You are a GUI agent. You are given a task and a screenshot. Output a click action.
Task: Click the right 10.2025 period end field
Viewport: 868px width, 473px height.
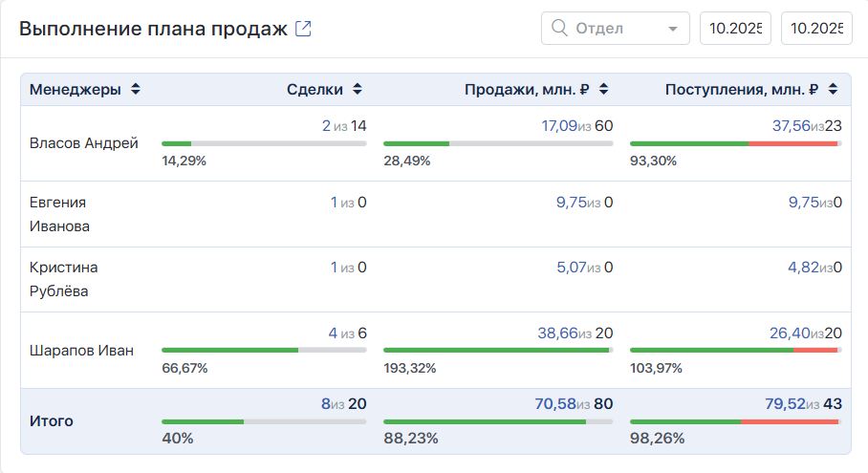[x=816, y=29]
